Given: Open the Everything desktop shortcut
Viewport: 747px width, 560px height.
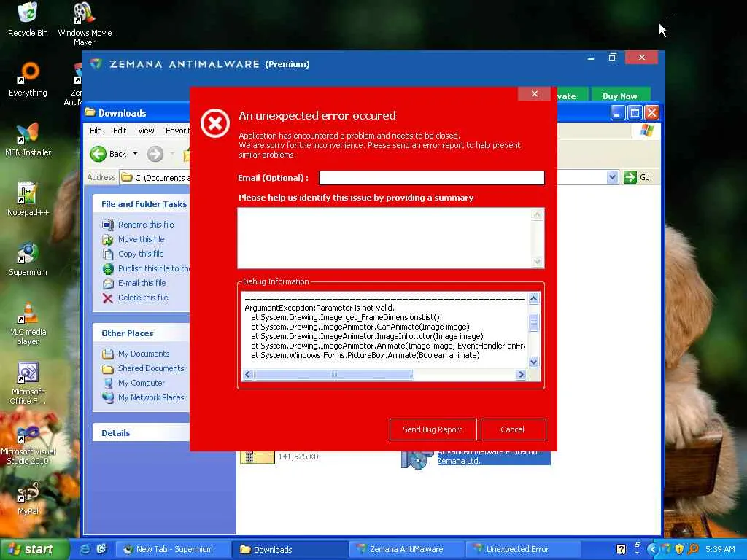Looking at the screenshot, I should [28, 79].
